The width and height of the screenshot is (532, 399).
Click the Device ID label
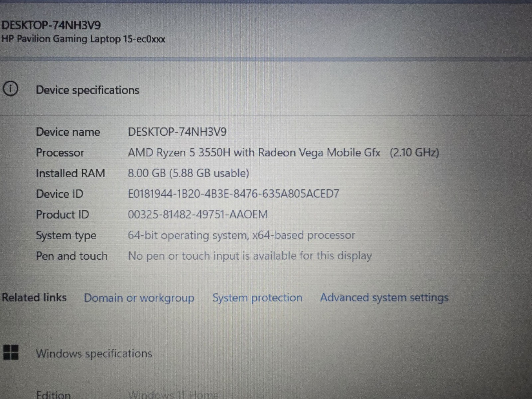click(x=60, y=194)
